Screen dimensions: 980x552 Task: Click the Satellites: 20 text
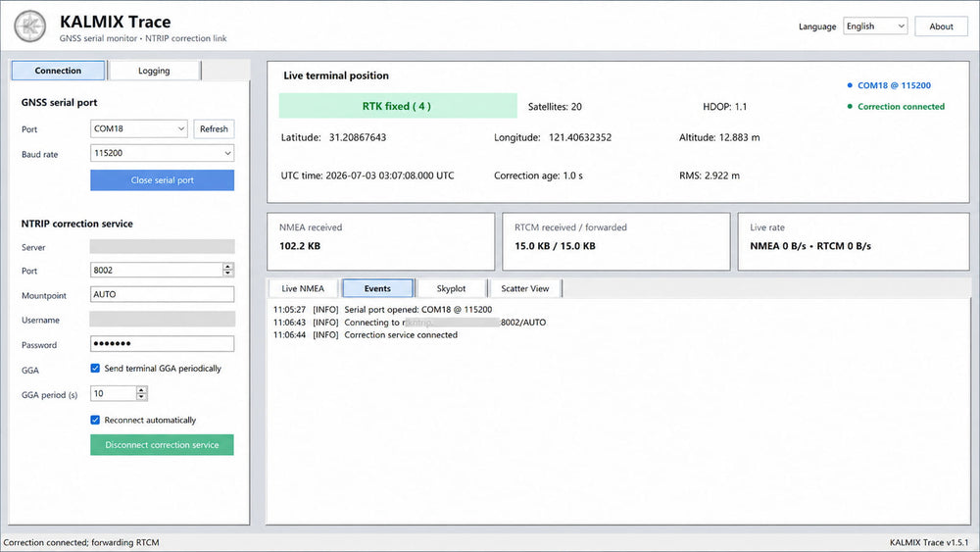(555, 107)
